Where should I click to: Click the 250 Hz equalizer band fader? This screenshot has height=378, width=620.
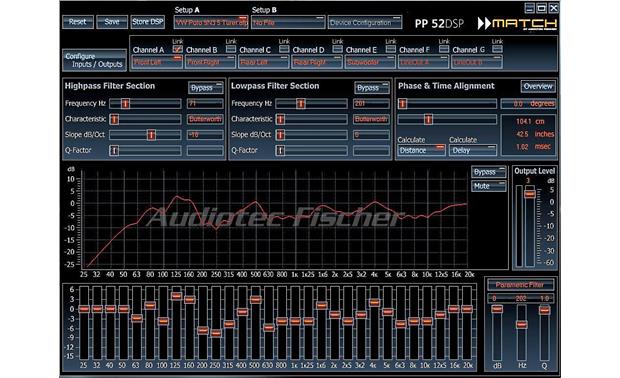point(216,333)
